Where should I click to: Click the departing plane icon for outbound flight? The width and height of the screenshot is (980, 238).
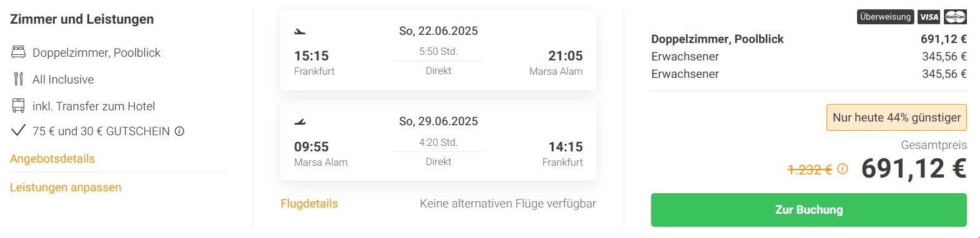(x=300, y=31)
